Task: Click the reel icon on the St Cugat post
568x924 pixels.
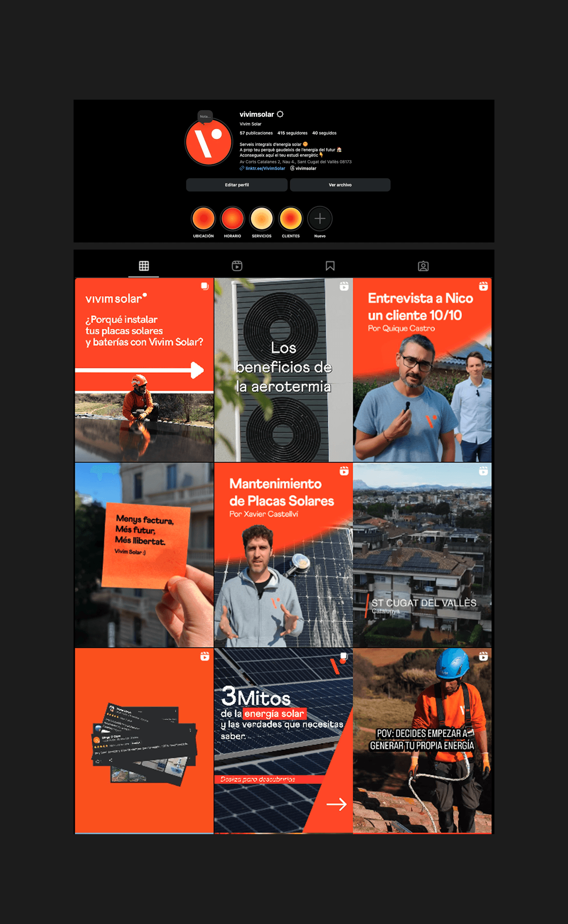Action: pyautogui.click(x=483, y=471)
